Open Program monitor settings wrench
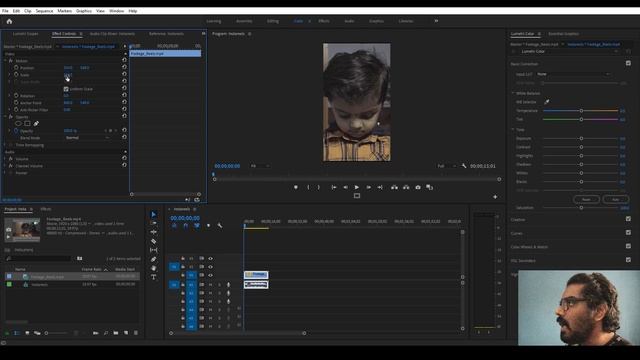The width and height of the screenshot is (640, 360). (464, 166)
